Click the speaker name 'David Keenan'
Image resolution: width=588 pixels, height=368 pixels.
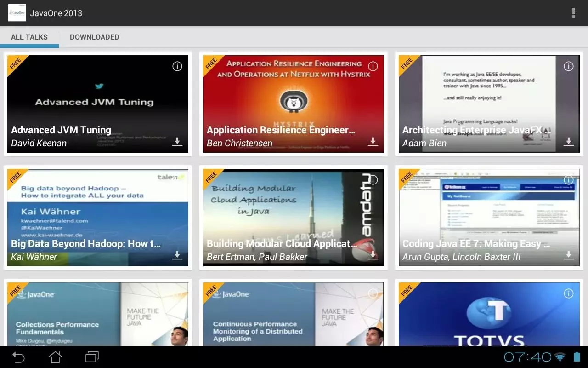point(39,143)
